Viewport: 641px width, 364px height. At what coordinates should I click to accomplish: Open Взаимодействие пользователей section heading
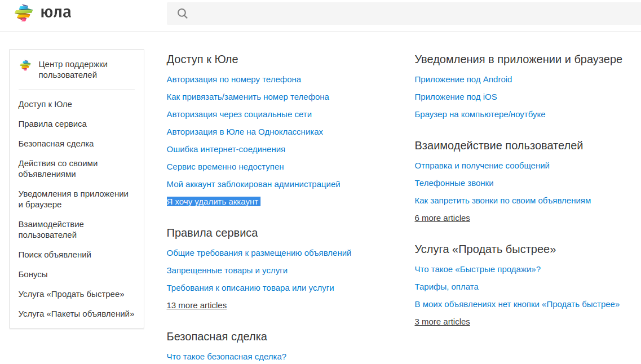pos(499,145)
